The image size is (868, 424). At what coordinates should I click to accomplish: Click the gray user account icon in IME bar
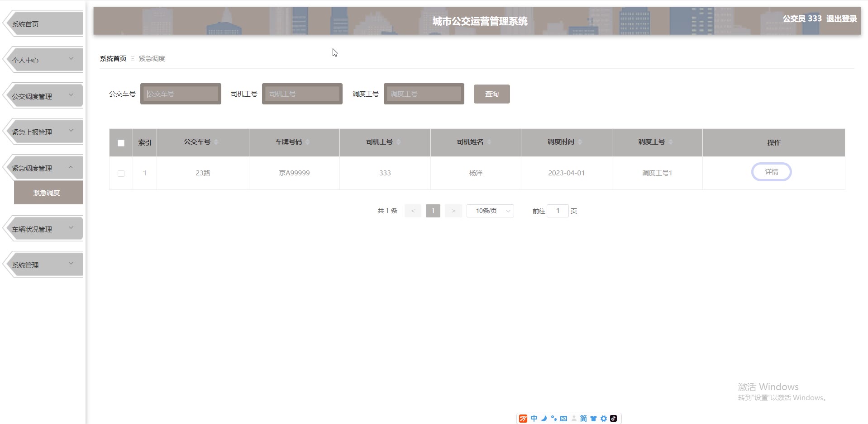tap(574, 419)
